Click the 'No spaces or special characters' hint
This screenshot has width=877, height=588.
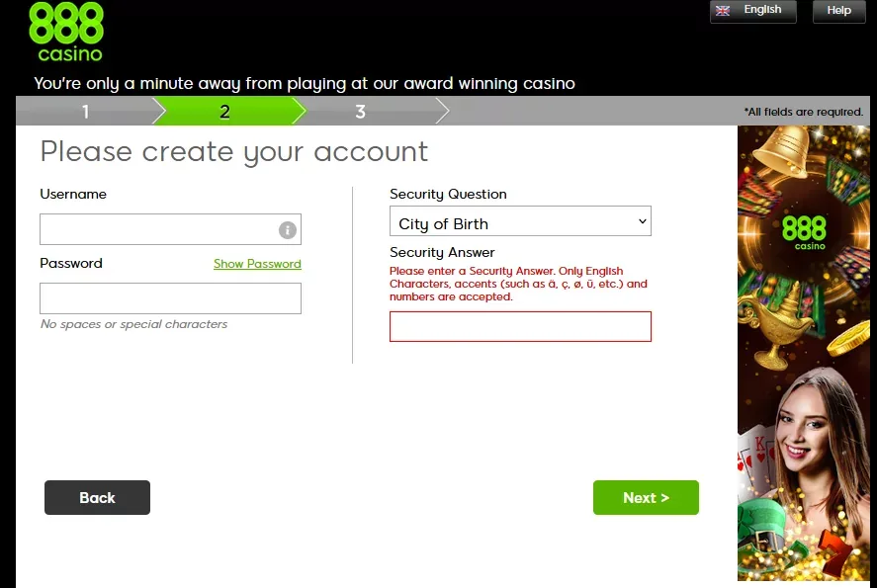click(x=133, y=324)
